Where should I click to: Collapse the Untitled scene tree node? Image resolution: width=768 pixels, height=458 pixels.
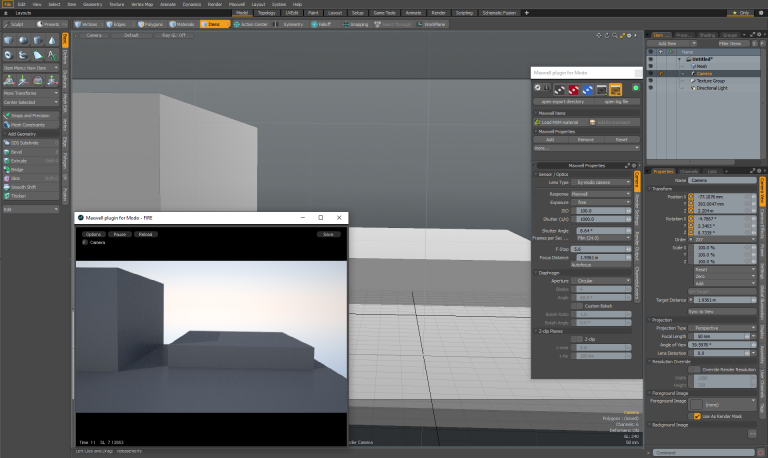tap(679, 59)
